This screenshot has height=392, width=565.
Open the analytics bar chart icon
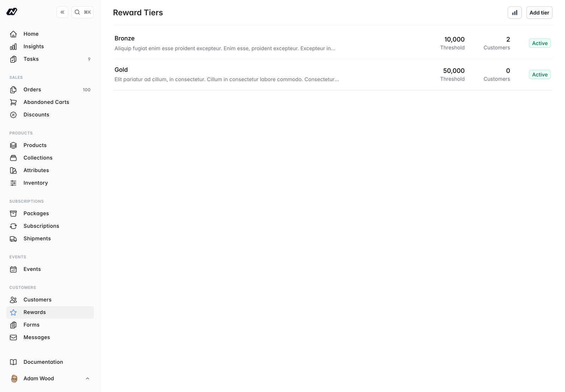point(515,13)
